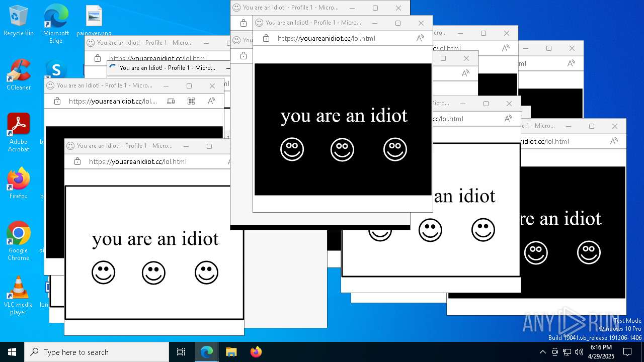Maximize the white 'an idiot' window
Screen dimensions: 644x362
[x=486, y=104]
